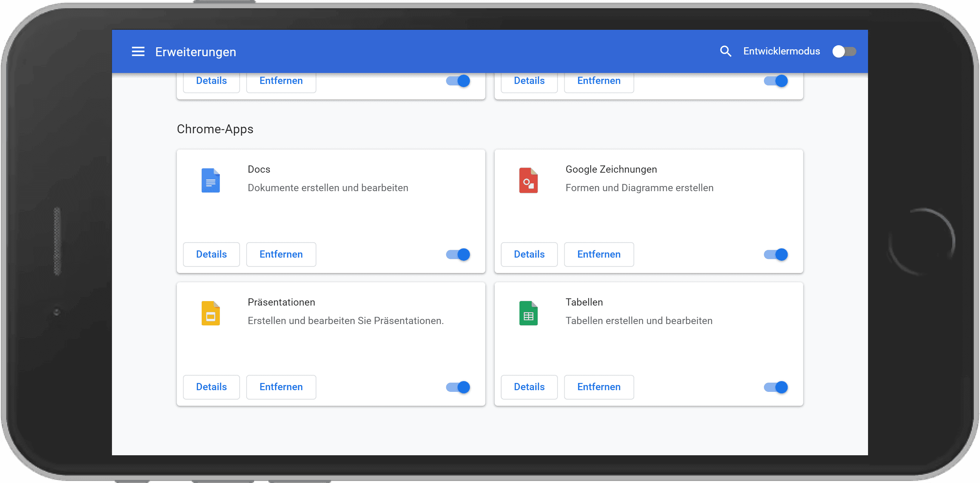The image size is (980, 483).
Task: Enable Entwicklermodus with the header toggle
Action: tap(844, 51)
